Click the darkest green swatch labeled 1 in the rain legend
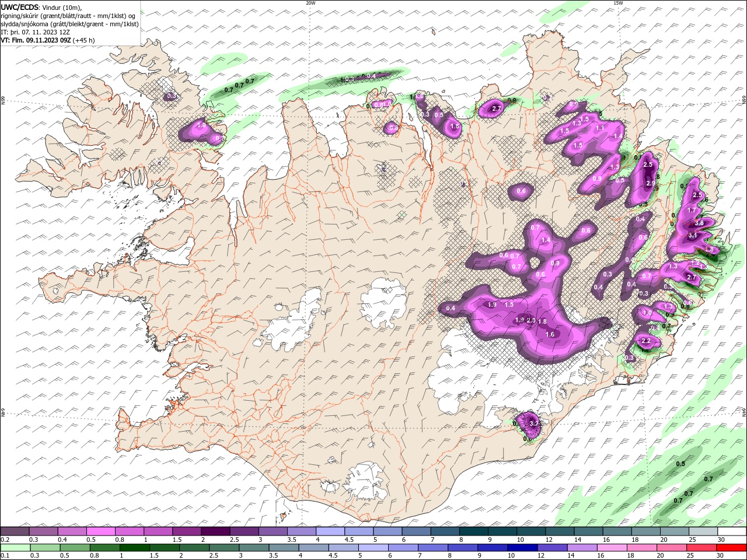 click(x=134, y=548)
